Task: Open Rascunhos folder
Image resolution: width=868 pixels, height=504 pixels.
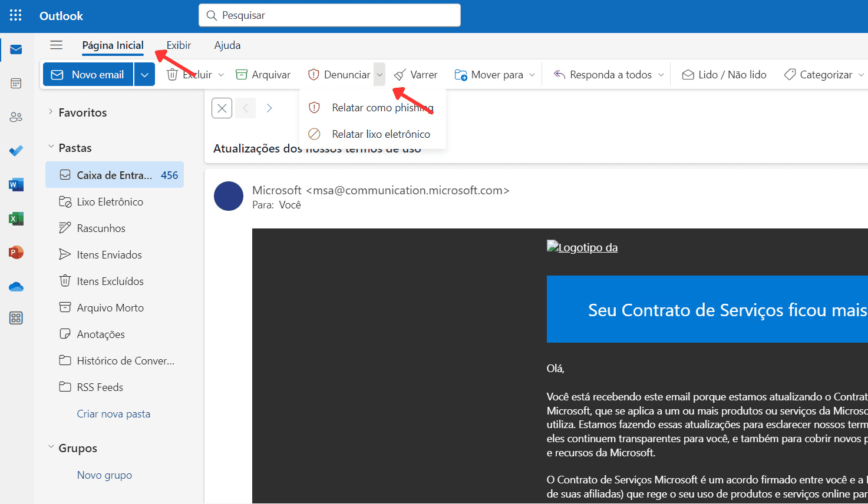Action: (x=114, y=228)
